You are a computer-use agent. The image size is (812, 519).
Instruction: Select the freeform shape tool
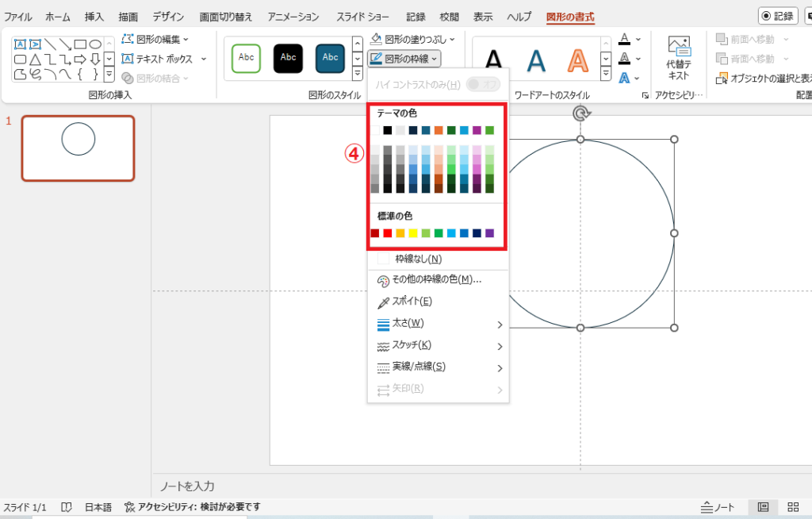20,74
